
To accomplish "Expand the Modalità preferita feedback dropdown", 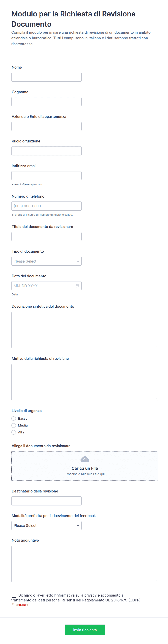I will point(46,526).
